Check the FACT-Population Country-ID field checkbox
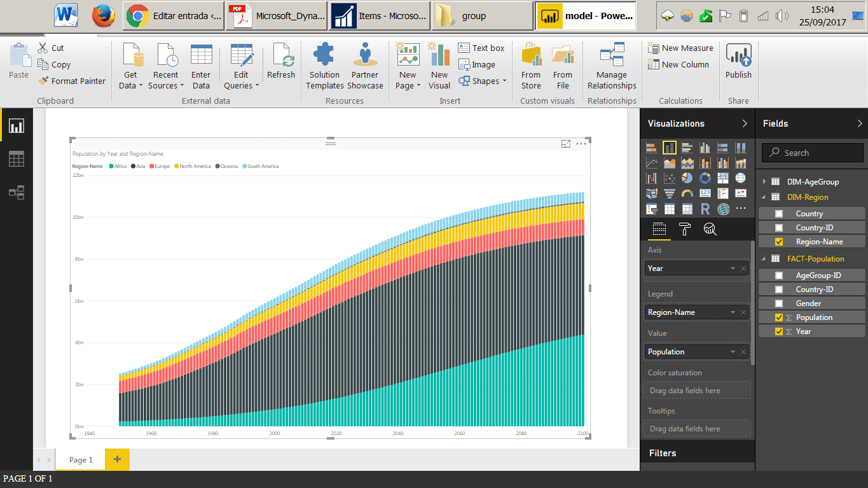The height and width of the screenshot is (488, 868). coord(779,289)
